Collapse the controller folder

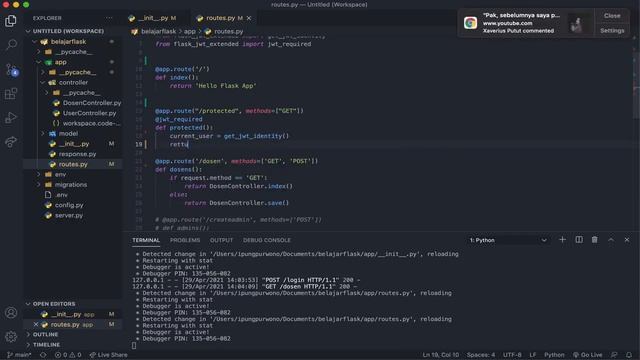(73, 82)
